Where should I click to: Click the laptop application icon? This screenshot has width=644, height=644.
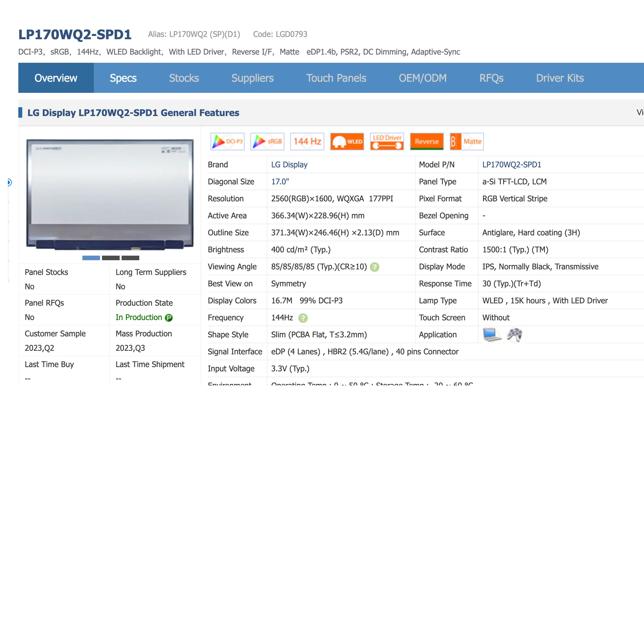pyautogui.click(x=492, y=335)
